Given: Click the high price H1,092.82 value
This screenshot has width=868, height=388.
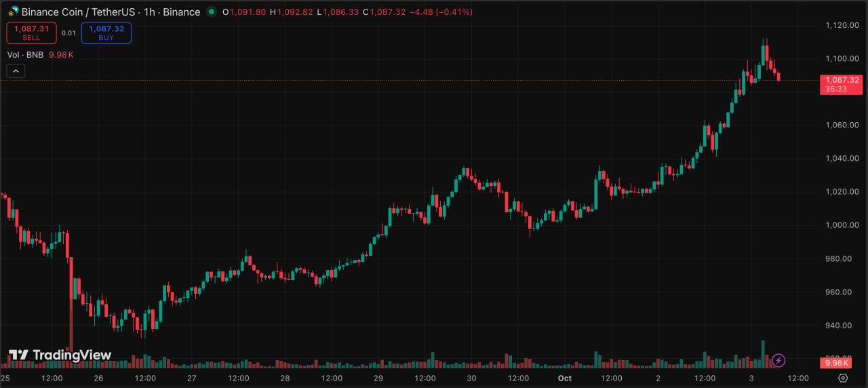Looking at the screenshot, I should tap(292, 12).
